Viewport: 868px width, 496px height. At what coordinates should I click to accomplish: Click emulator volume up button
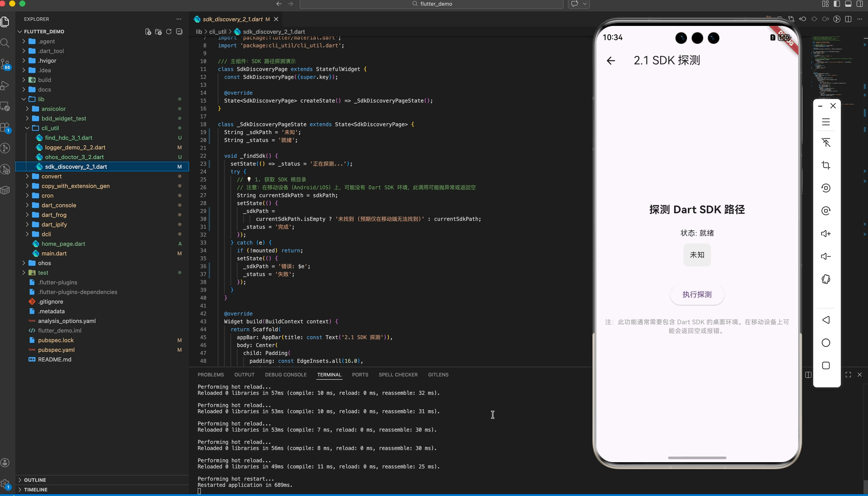(826, 234)
